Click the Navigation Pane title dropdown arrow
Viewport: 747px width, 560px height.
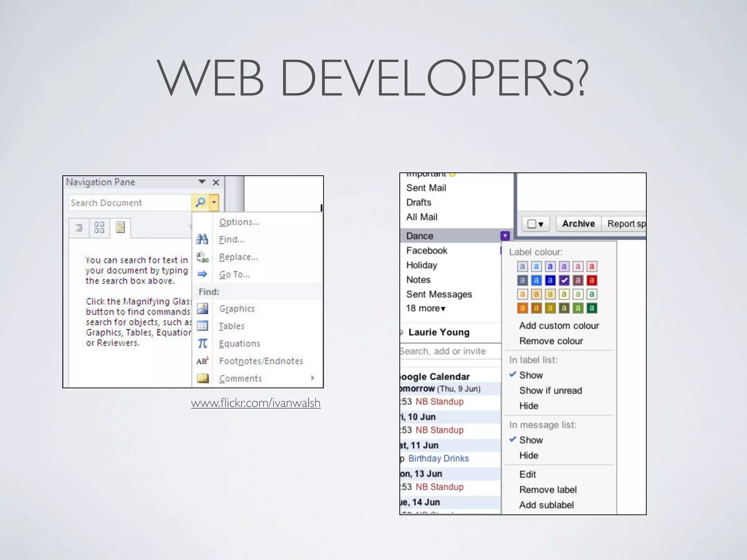(x=202, y=182)
